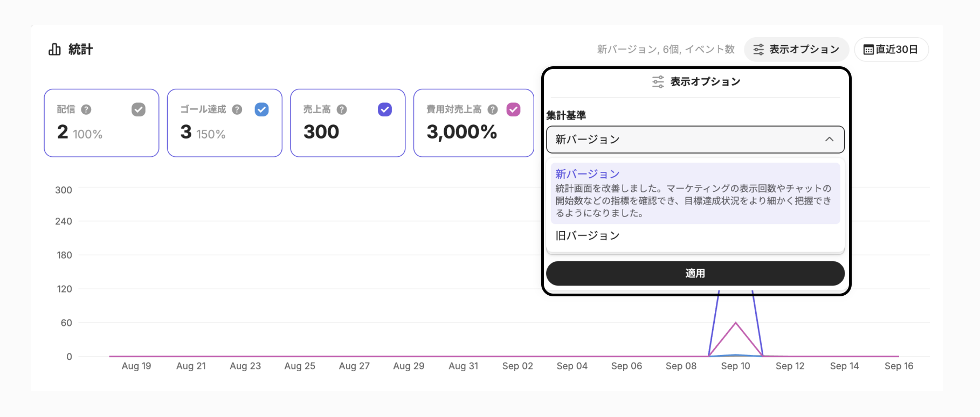Click the 適用 apply button
Viewport: 980px width, 417px height.
pyautogui.click(x=695, y=273)
